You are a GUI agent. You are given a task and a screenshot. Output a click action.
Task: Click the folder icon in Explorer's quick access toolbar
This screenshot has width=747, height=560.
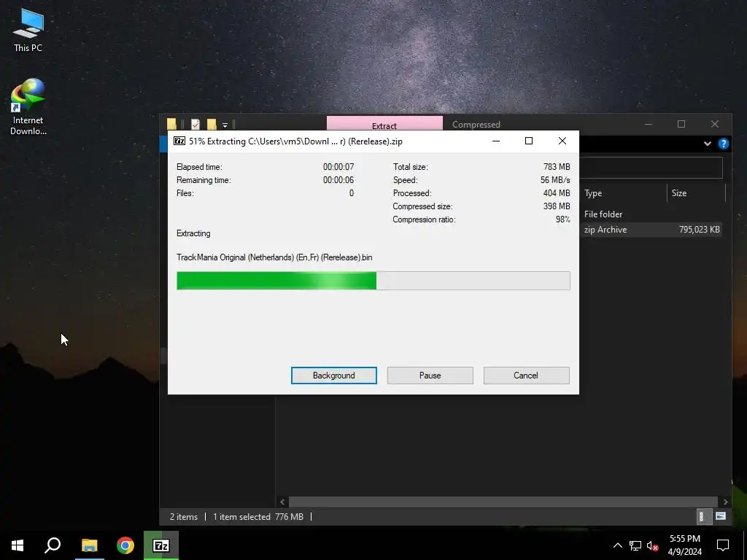[172, 124]
